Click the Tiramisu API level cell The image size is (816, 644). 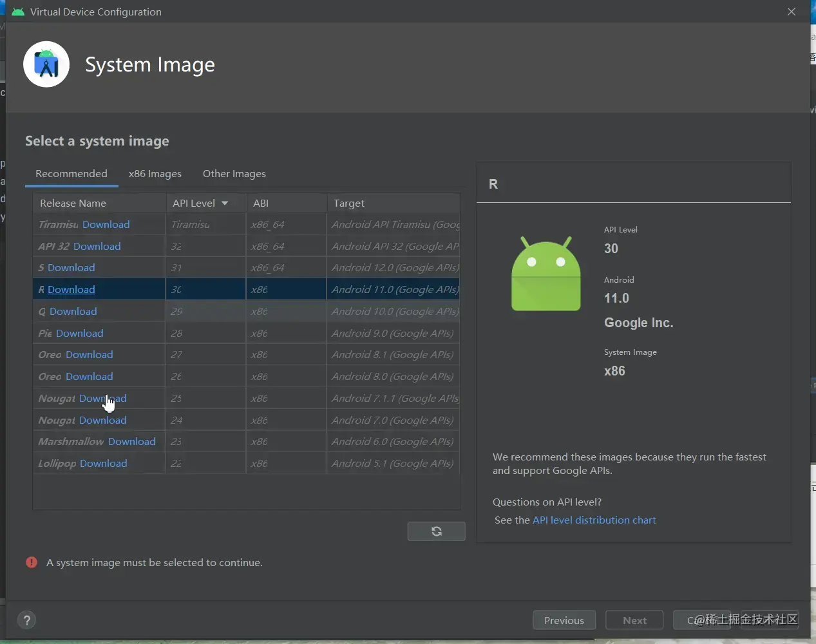click(206, 225)
